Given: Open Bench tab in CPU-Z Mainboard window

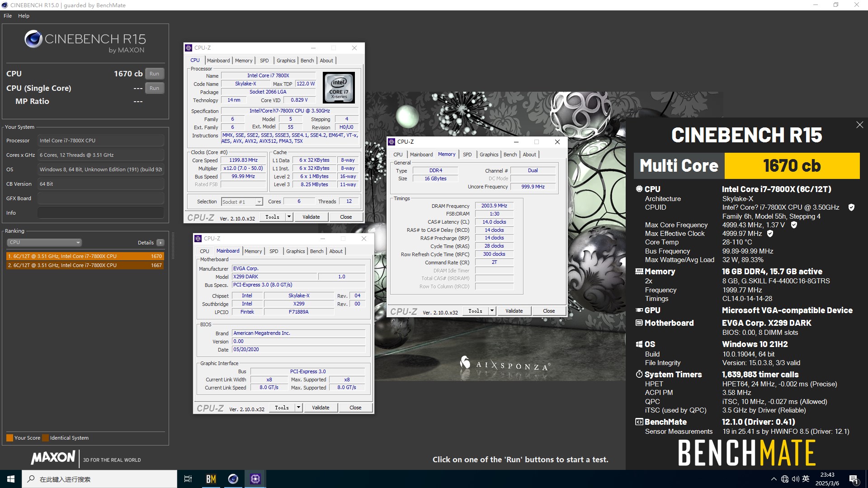Looking at the screenshot, I should coord(317,251).
